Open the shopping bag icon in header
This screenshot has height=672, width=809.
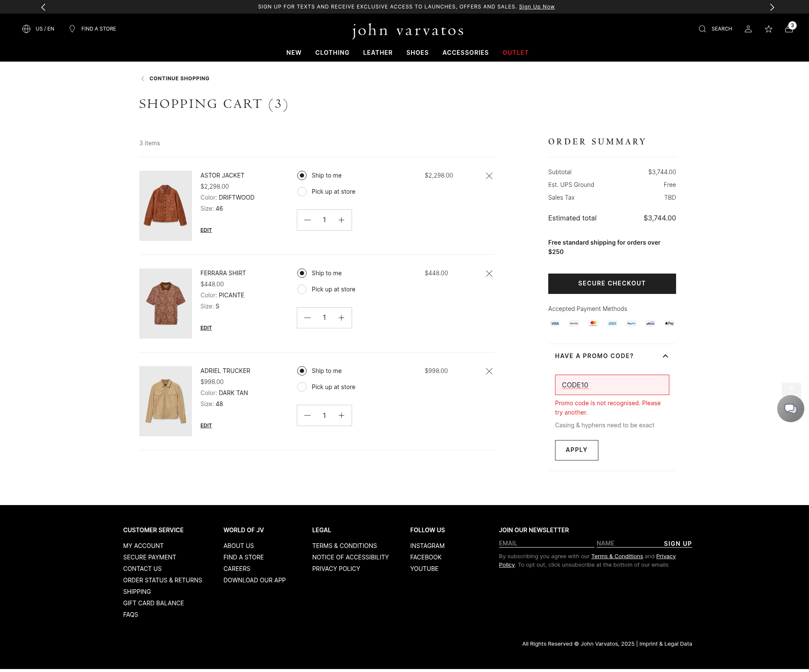[789, 29]
